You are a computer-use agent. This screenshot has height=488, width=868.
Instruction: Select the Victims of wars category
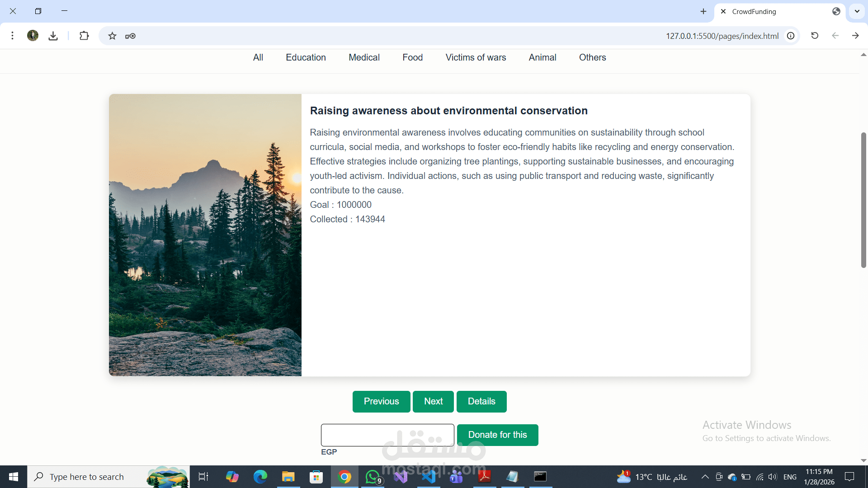tap(476, 57)
